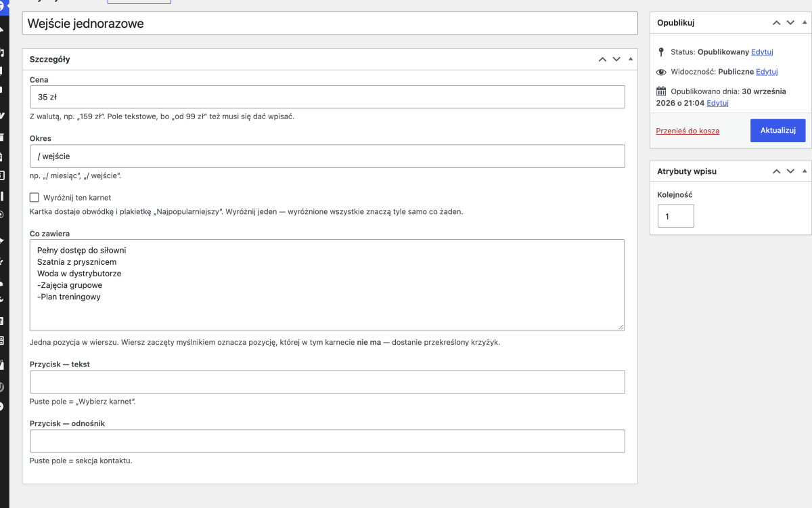Move the Szczegóły panel down
The width and height of the screenshot is (812, 508).
[x=616, y=59]
